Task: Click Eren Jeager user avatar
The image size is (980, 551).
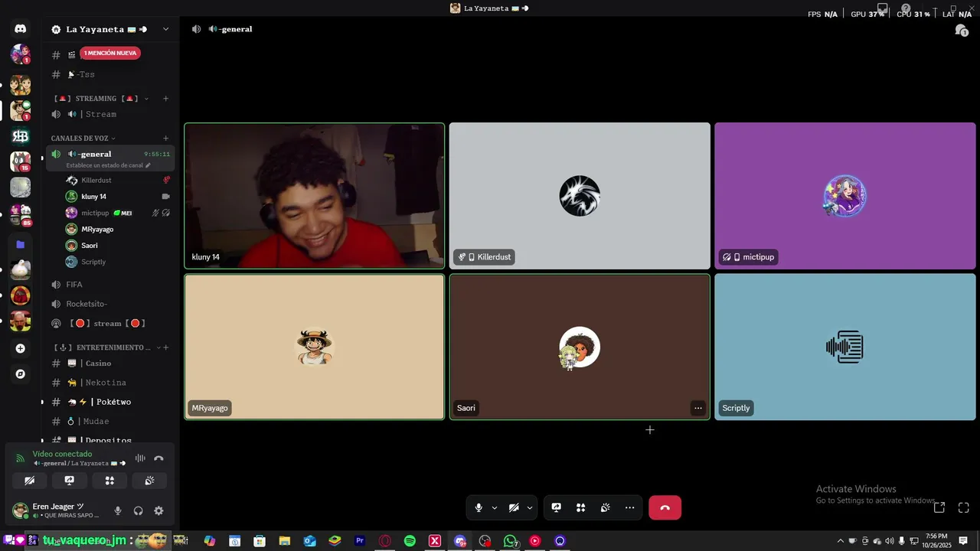Action: pyautogui.click(x=21, y=510)
